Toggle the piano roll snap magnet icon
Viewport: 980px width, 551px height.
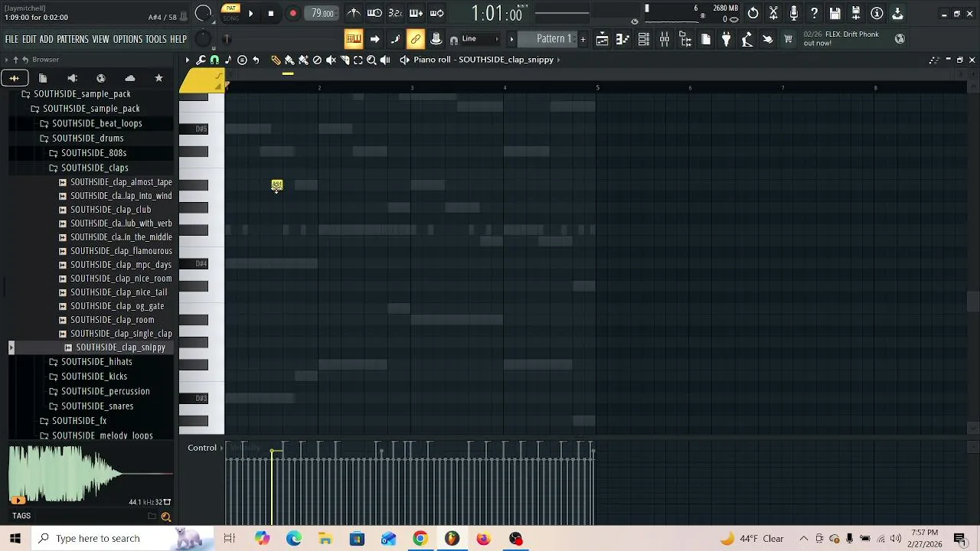tap(214, 60)
